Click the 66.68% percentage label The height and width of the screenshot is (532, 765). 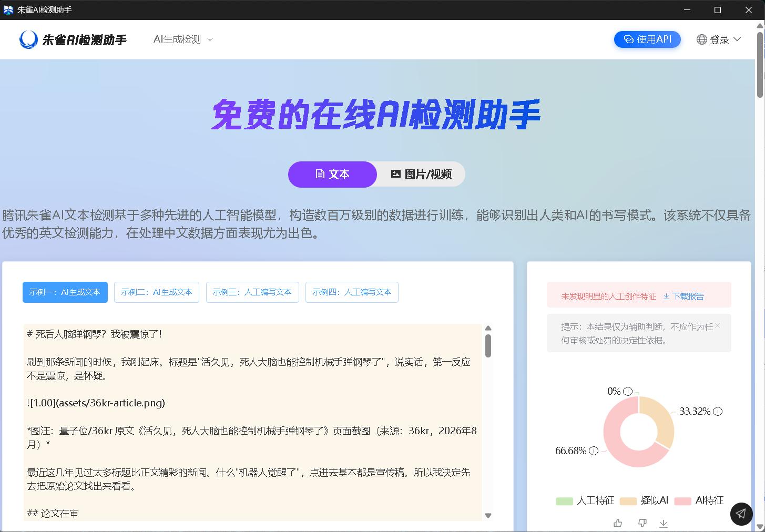click(570, 451)
